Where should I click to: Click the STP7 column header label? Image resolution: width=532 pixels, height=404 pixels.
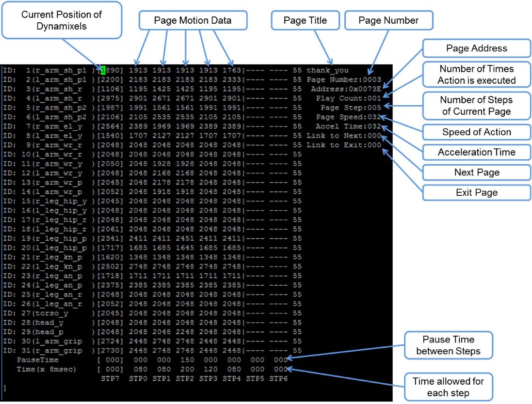110,379
